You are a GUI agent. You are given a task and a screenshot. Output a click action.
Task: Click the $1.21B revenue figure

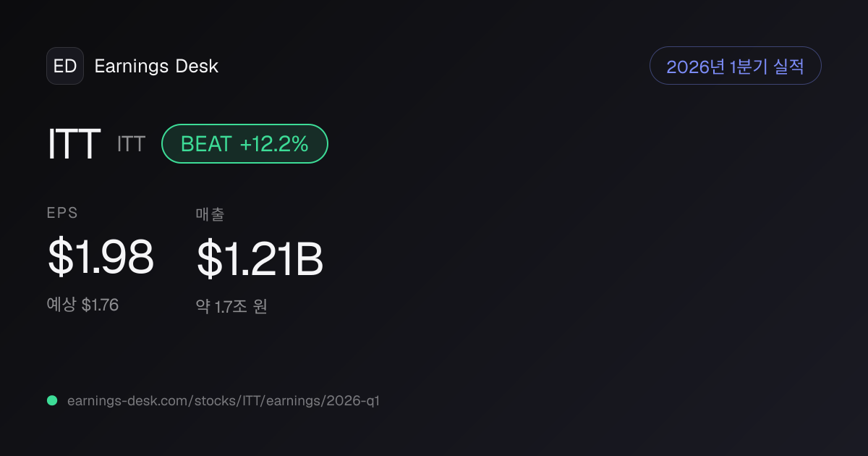tap(260, 259)
